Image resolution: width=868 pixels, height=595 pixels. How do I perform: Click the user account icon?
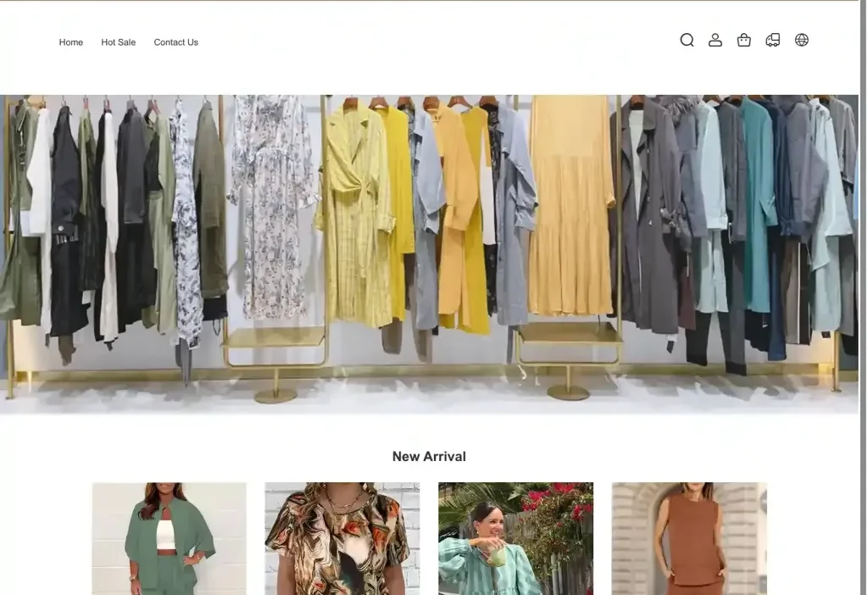(x=715, y=40)
